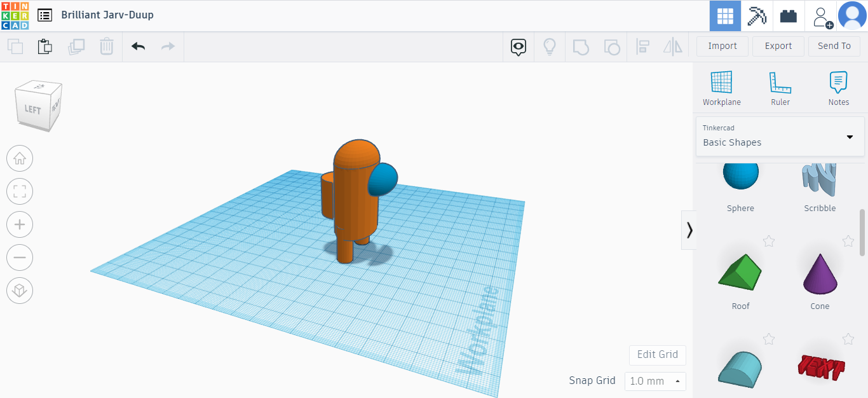Open the Bricks mode icon
The height and width of the screenshot is (398, 868).
[x=789, y=16]
